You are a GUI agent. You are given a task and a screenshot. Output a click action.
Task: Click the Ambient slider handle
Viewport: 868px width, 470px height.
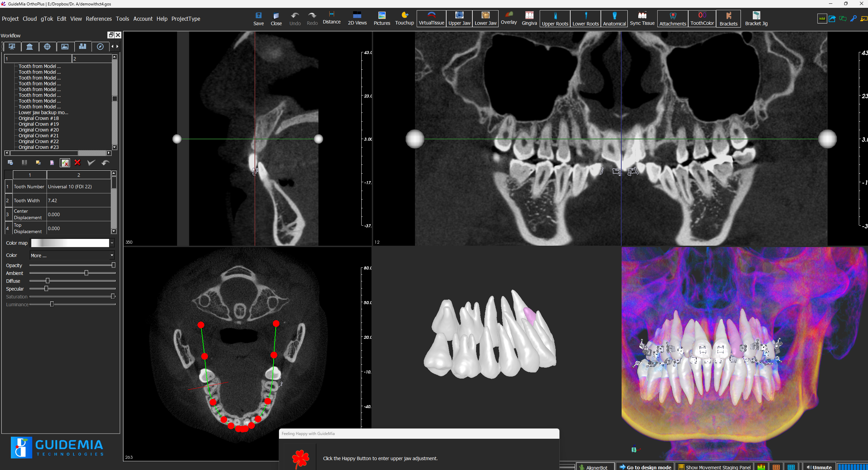[86, 273]
